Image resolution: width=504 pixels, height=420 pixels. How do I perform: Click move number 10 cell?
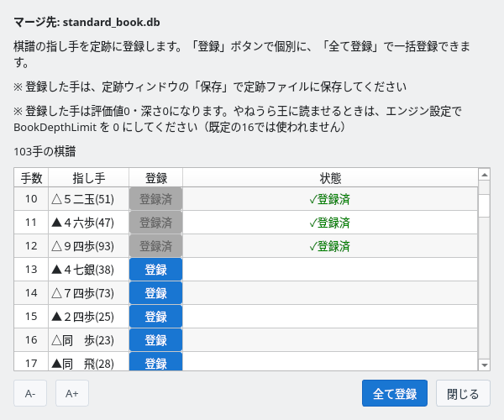click(x=31, y=199)
